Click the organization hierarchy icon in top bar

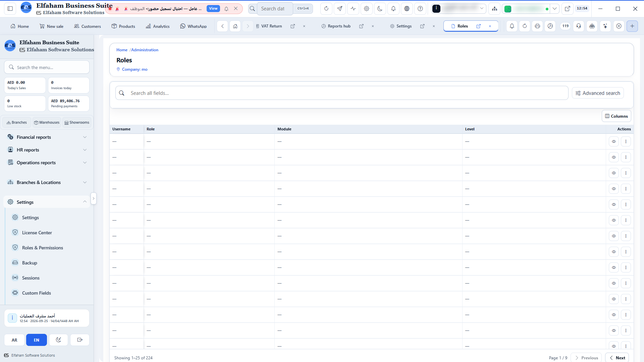pyautogui.click(x=494, y=9)
